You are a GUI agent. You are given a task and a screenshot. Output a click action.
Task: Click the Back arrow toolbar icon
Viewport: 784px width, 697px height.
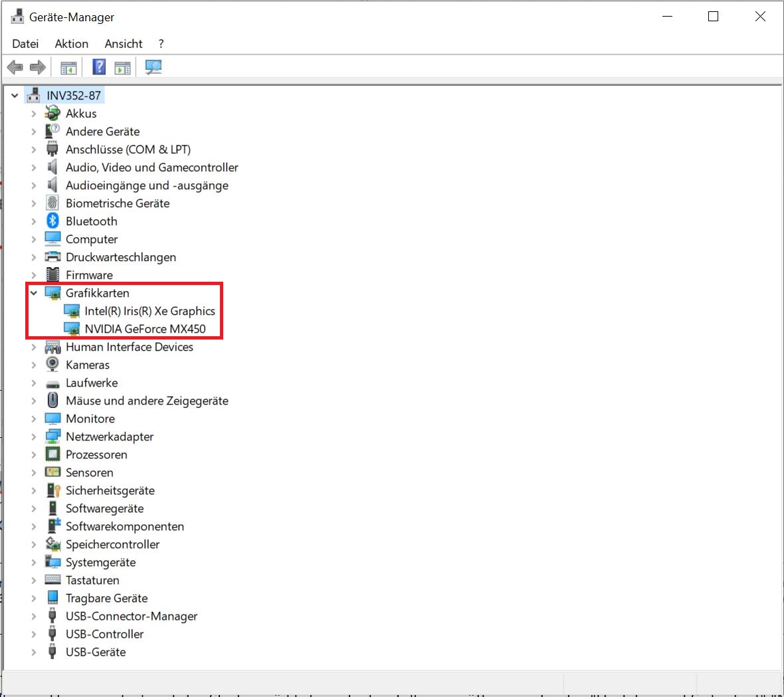pos(15,67)
